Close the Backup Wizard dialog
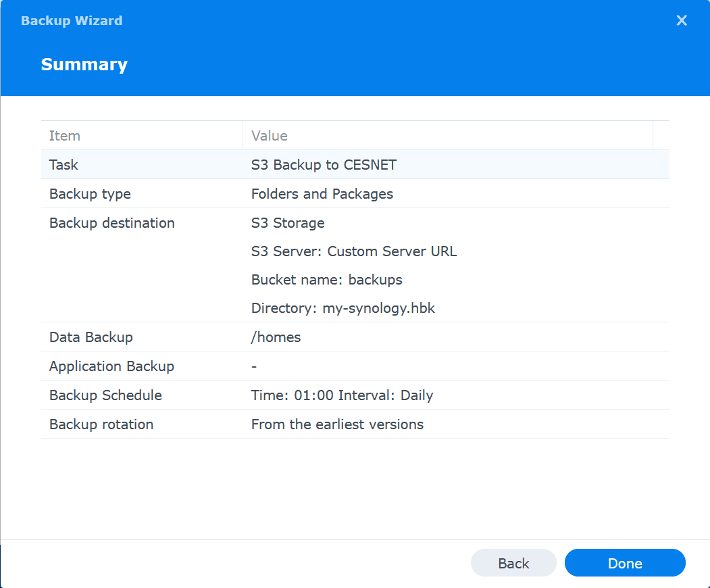Image resolution: width=710 pixels, height=588 pixels. (682, 20)
